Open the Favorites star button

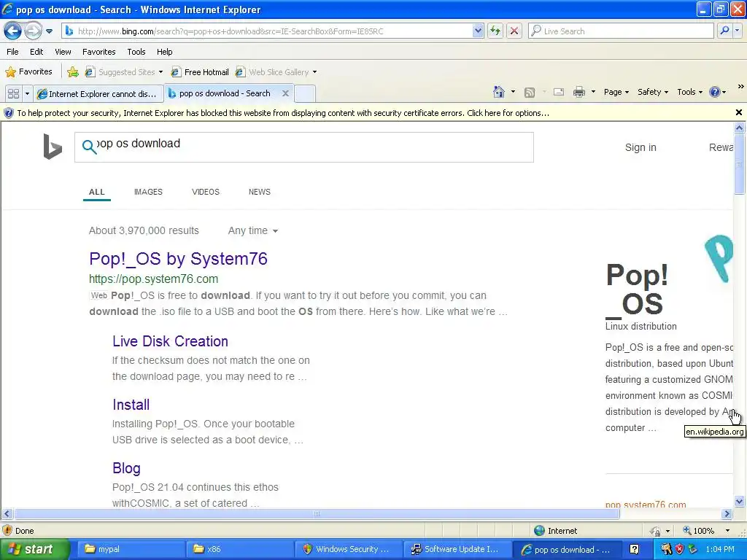(x=28, y=72)
